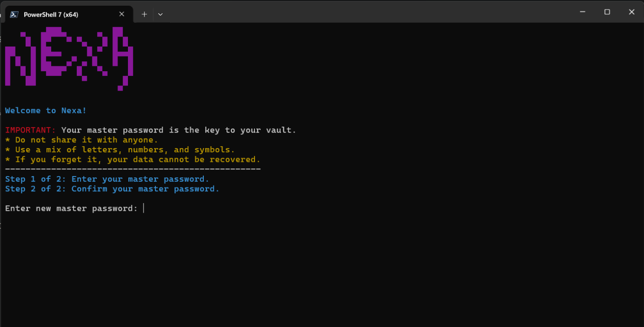Minimize the terminal window
This screenshot has height=327, width=644.
(582, 12)
